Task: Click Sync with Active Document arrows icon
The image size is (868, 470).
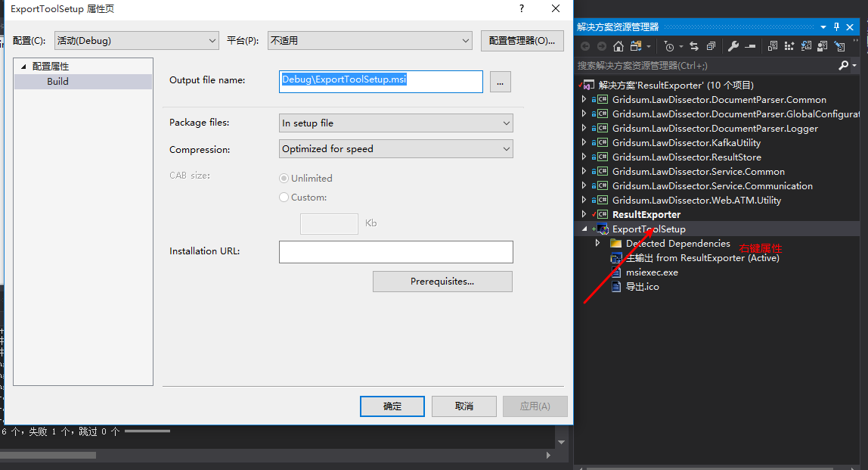Action: 693,46
